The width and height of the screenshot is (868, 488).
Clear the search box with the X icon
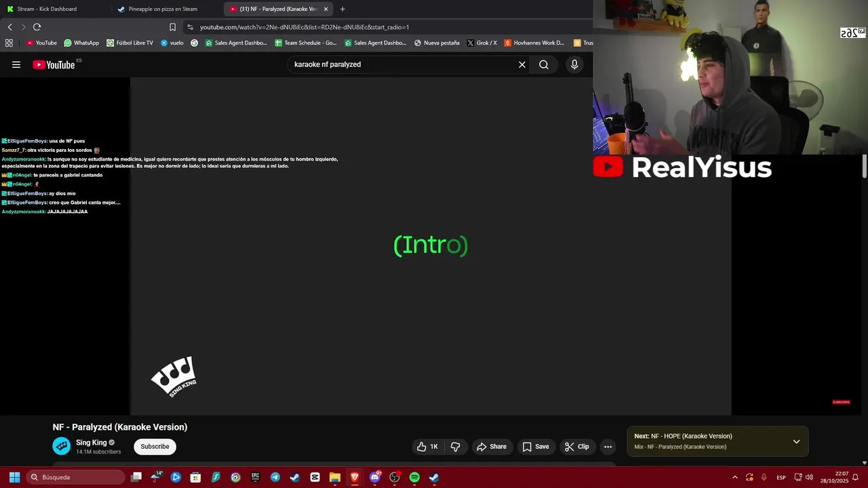(x=522, y=64)
